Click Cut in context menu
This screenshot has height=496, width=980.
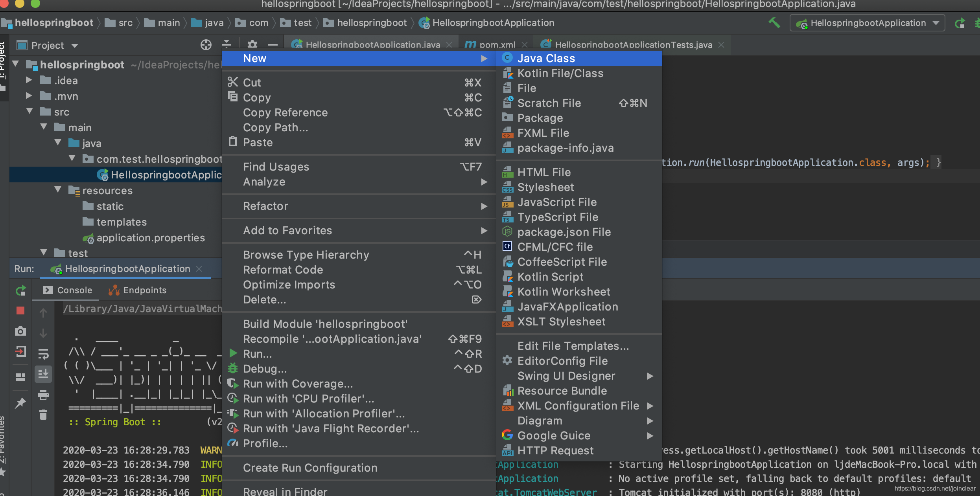coord(359,83)
